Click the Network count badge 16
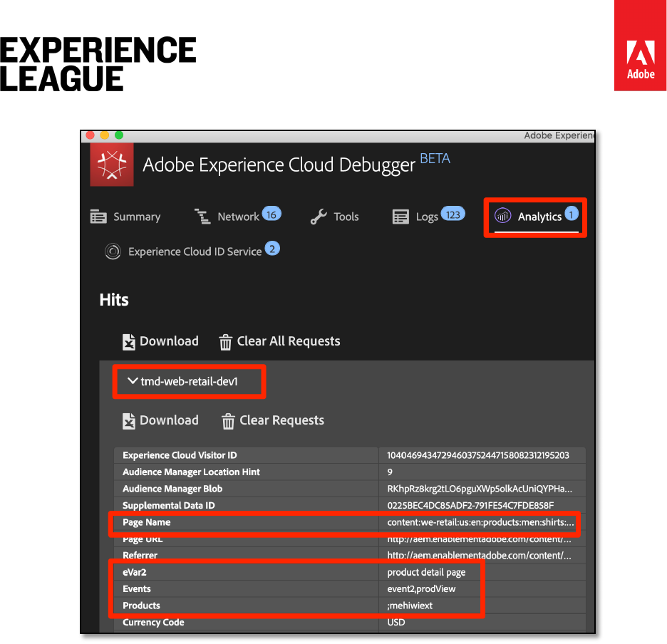 coord(272,214)
